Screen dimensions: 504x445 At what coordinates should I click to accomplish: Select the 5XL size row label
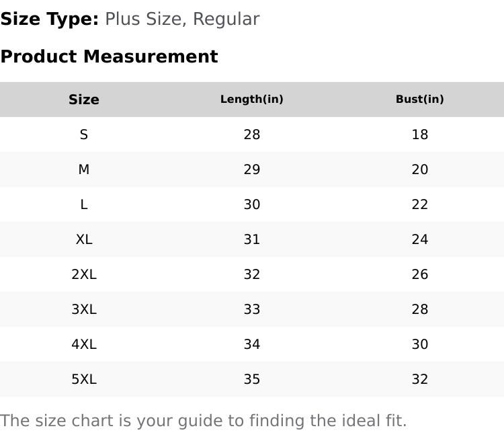tap(84, 379)
